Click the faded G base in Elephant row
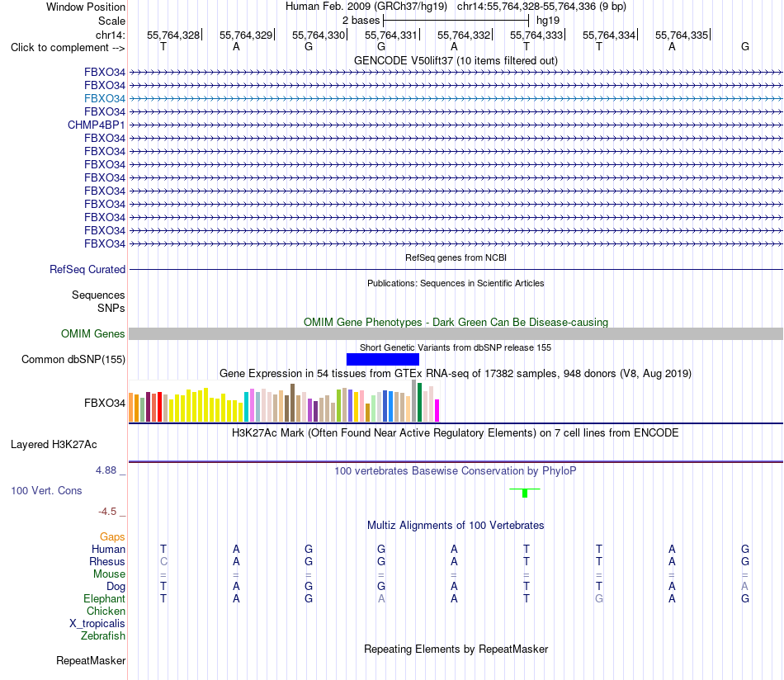This screenshot has width=784, height=680. click(599, 598)
